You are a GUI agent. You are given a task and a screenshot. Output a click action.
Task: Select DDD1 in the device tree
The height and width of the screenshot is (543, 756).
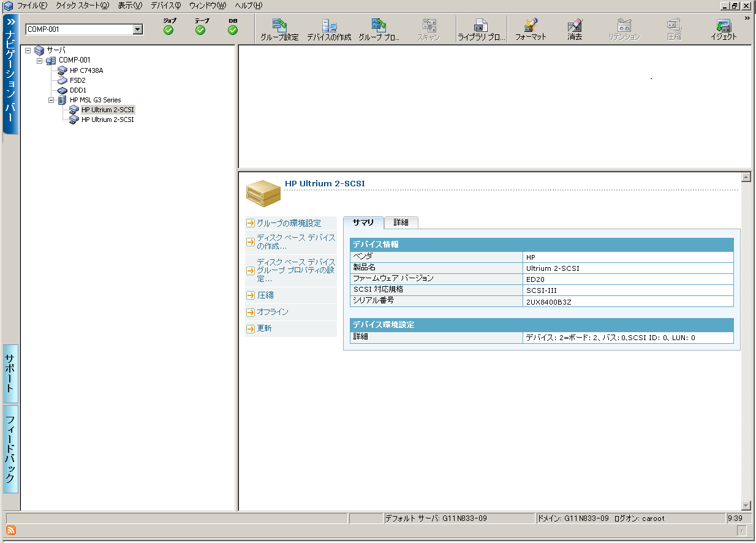(x=78, y=90)
